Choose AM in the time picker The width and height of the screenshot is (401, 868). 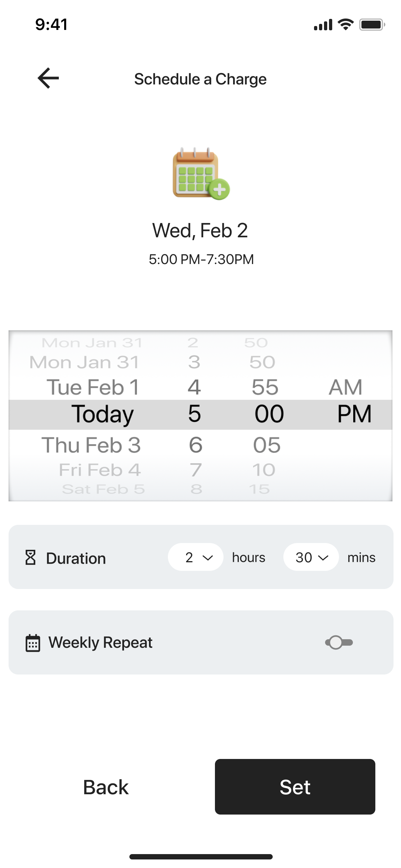[x=345, y=387]
